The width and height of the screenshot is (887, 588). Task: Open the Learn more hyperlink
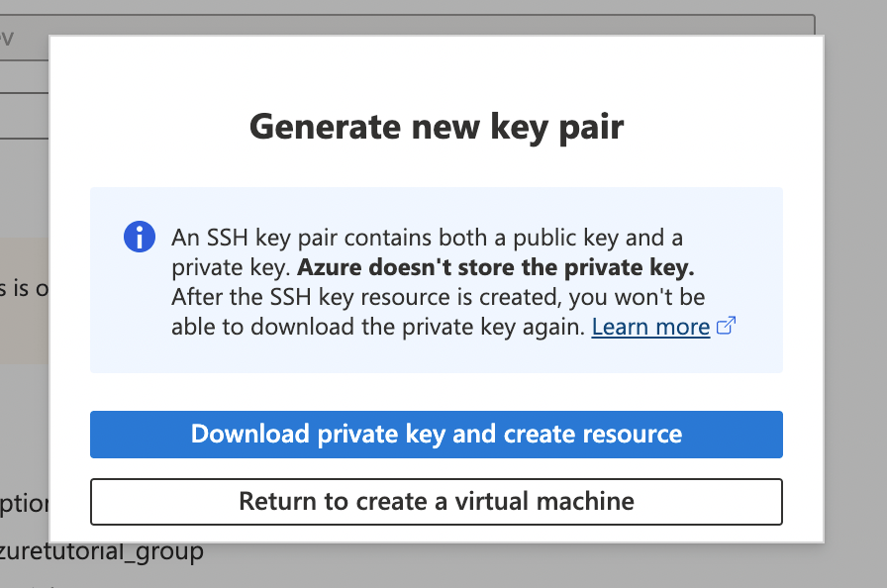point(650,327)
